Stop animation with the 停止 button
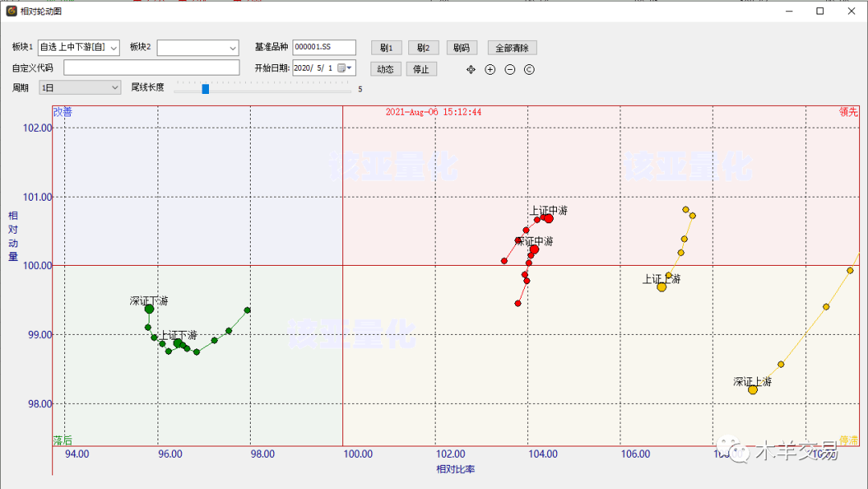This screenshot has height=489, width=868. [421, 69]
